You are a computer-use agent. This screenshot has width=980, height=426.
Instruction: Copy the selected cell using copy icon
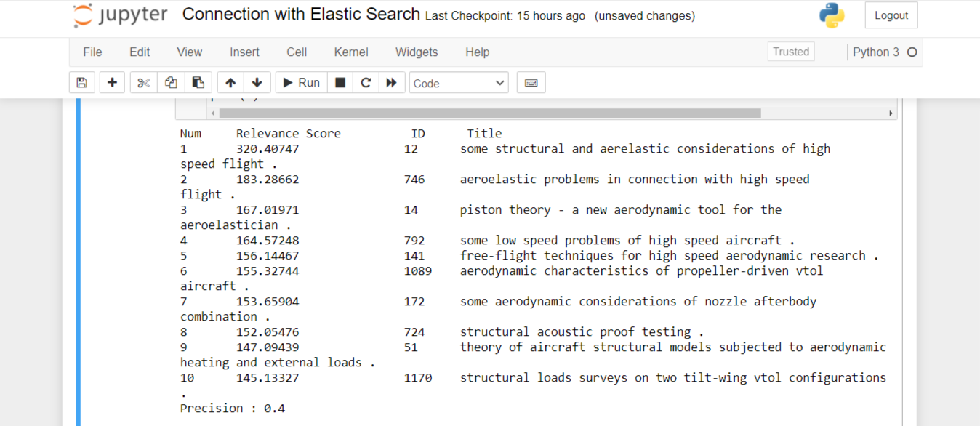point(170,82)
